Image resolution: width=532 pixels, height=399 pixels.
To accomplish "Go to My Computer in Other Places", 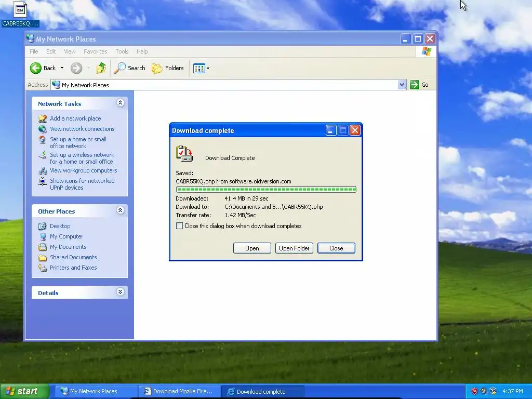I will point(66,236).
